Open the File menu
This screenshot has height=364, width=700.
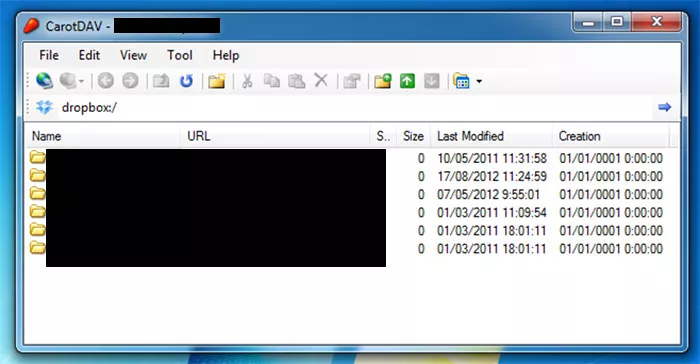49,55
